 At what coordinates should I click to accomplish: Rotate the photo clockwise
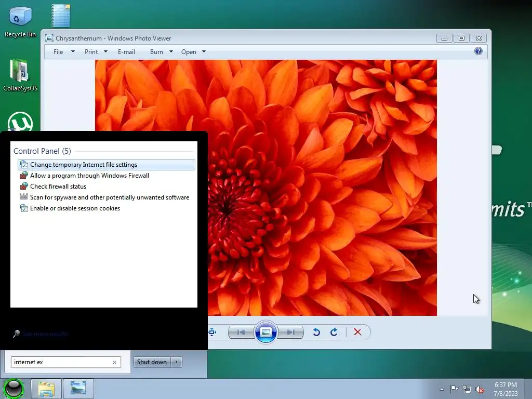coord(334,332)
